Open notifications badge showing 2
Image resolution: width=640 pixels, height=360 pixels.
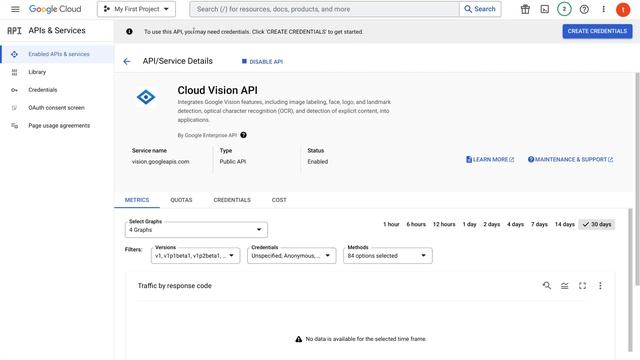pyautogui.click(x=564, y=9)
